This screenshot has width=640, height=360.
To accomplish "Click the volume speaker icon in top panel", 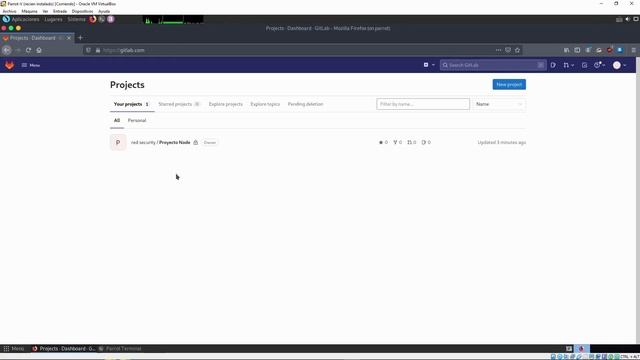I will [x=628, y=19].
